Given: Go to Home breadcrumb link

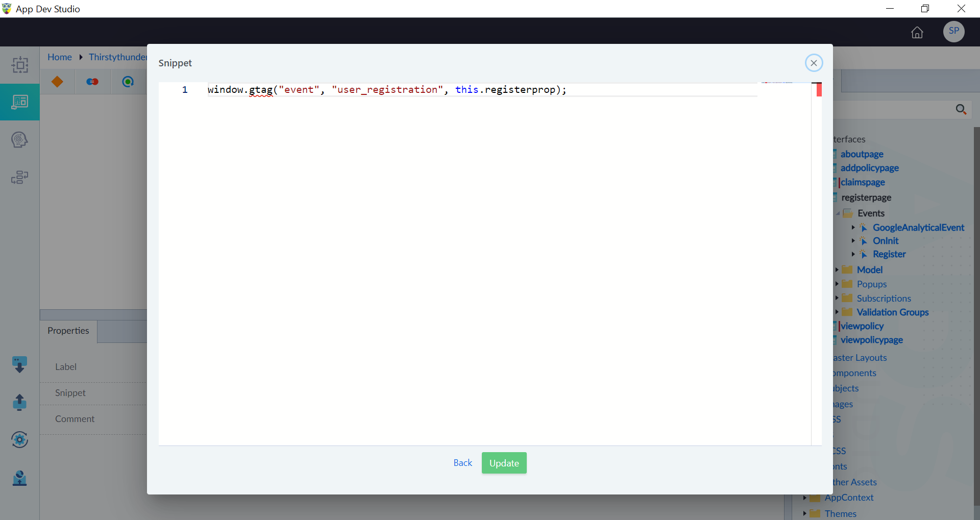Looking at the screenshot, I should click(x=60, y=57).
